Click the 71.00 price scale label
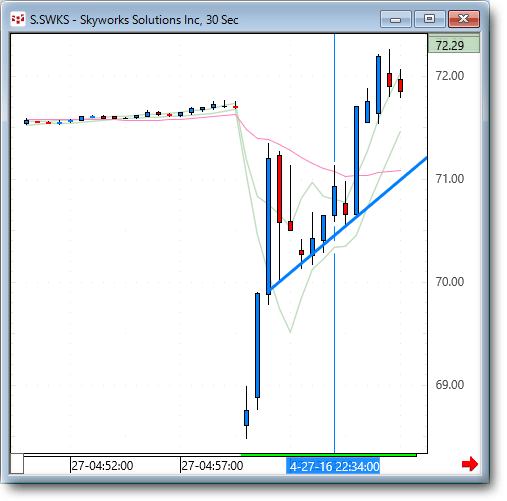 [x=450, y=179]
